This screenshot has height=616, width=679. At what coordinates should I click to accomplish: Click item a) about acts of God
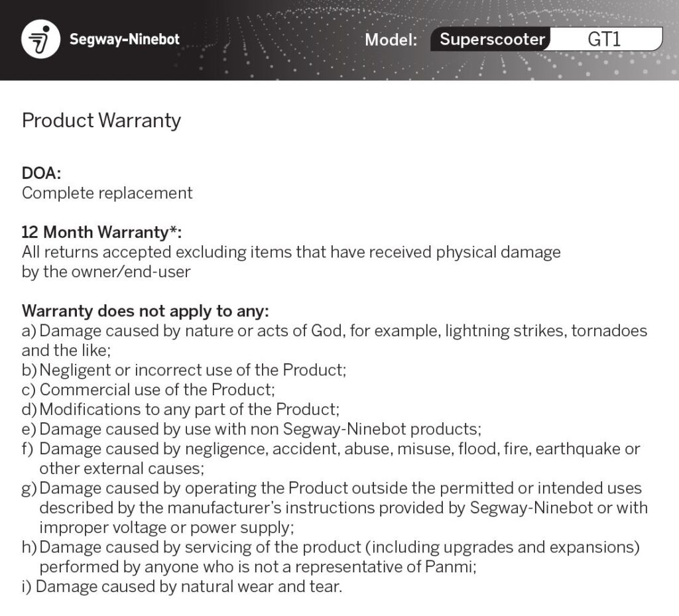[x=334, y=341]
